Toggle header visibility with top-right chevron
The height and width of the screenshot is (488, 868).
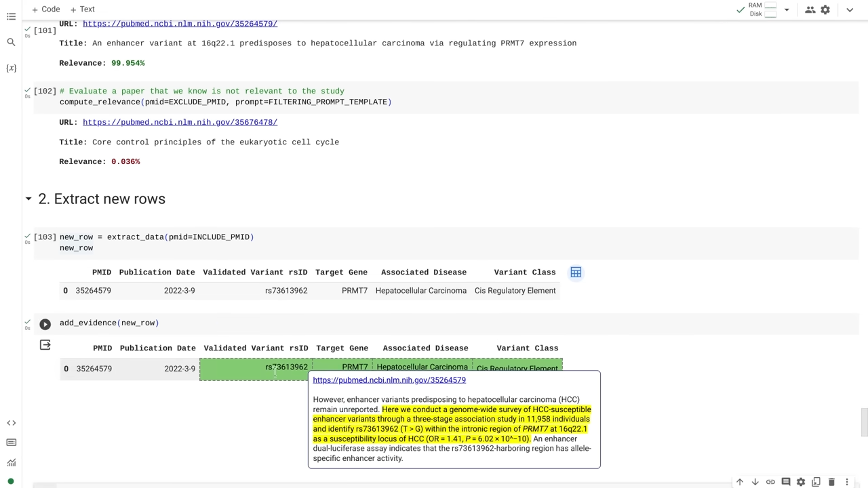coord(850,9)
